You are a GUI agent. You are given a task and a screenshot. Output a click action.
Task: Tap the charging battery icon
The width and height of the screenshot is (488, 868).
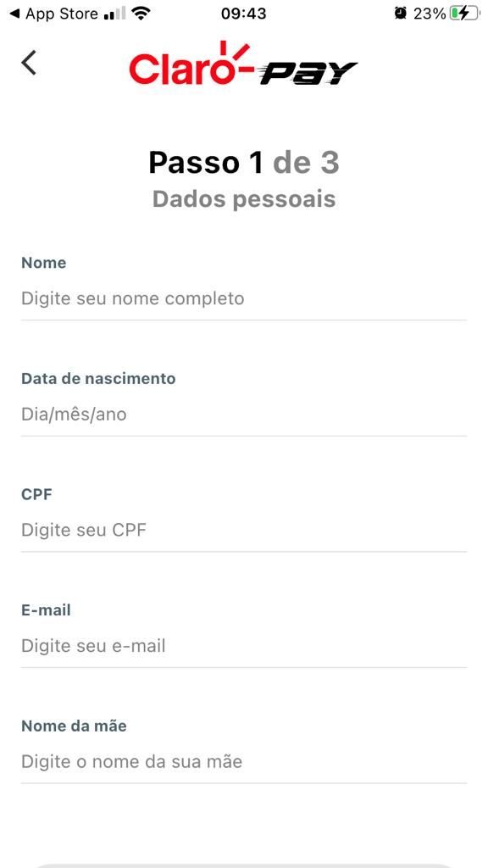click(x=464, y=14)
